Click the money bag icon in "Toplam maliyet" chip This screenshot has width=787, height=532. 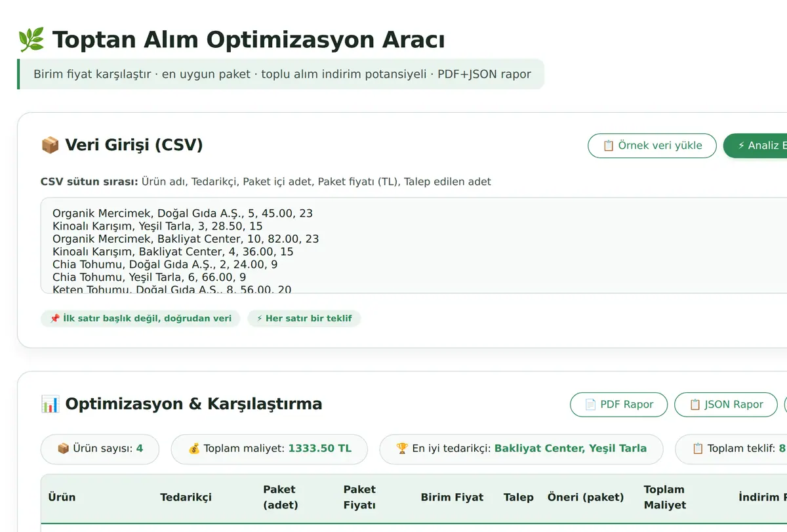pos(194,449)
